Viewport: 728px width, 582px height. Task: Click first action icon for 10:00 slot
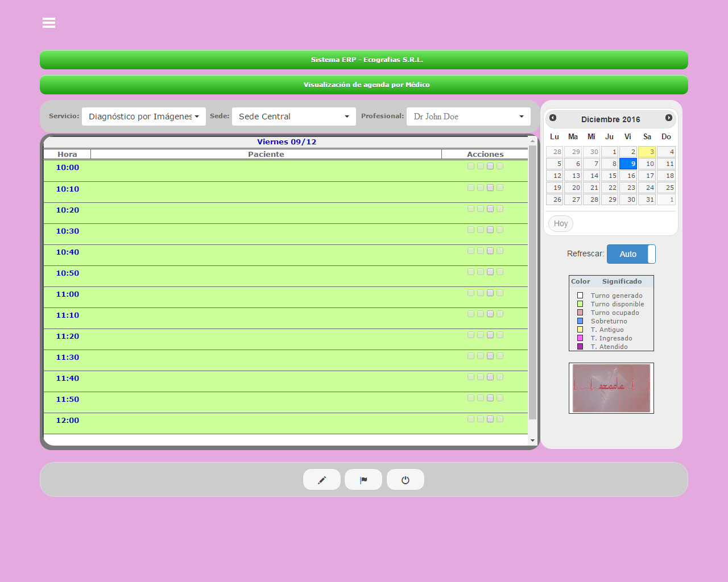471,166
